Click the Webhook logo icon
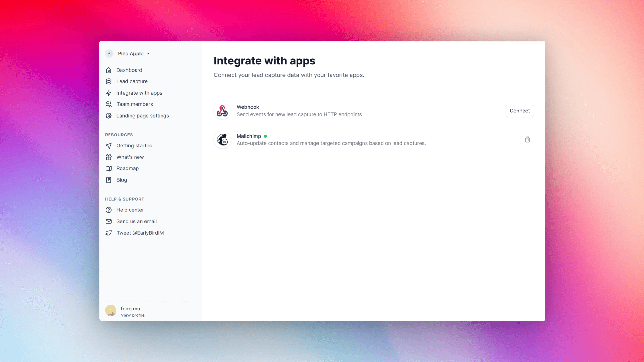This screenshot has height=362, width=644. (x=222, y=111)
